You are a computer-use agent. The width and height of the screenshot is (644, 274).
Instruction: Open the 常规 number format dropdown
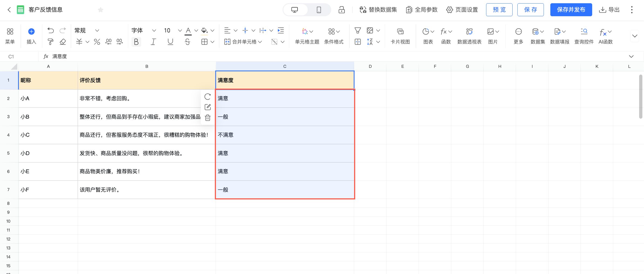(87, 31)
